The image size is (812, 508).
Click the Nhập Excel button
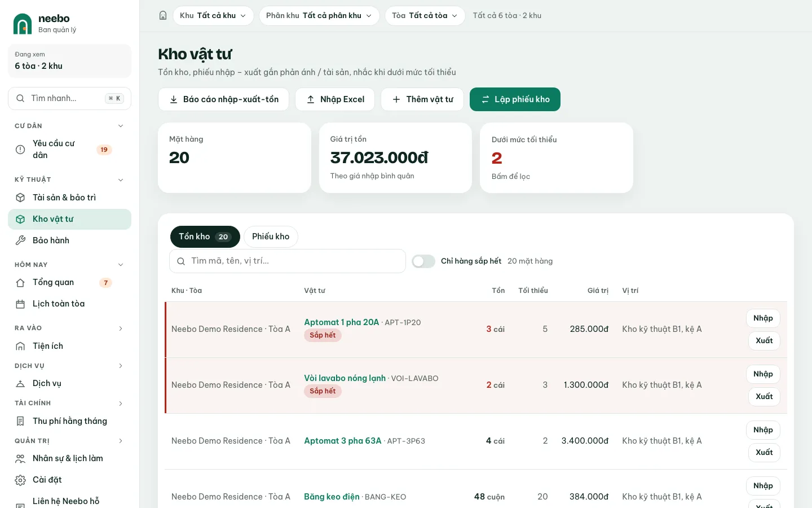[335, 99]
